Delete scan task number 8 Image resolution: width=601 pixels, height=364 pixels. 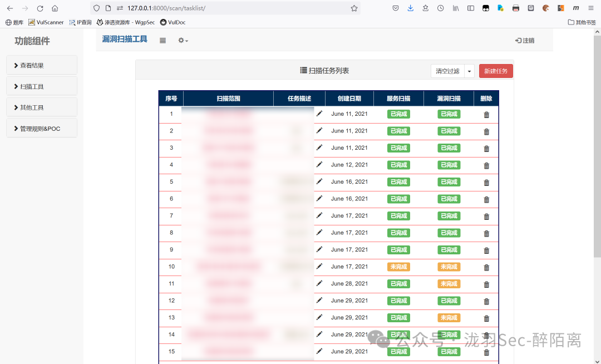pyautogui.click(x=486, y=233)
